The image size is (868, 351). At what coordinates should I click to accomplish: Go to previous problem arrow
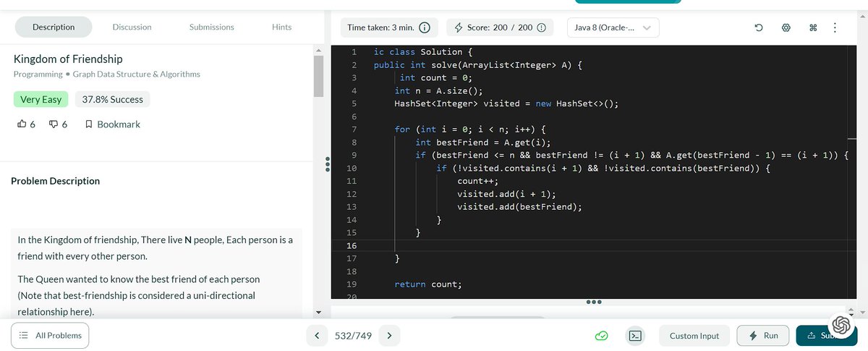click(x=316, y=336)
